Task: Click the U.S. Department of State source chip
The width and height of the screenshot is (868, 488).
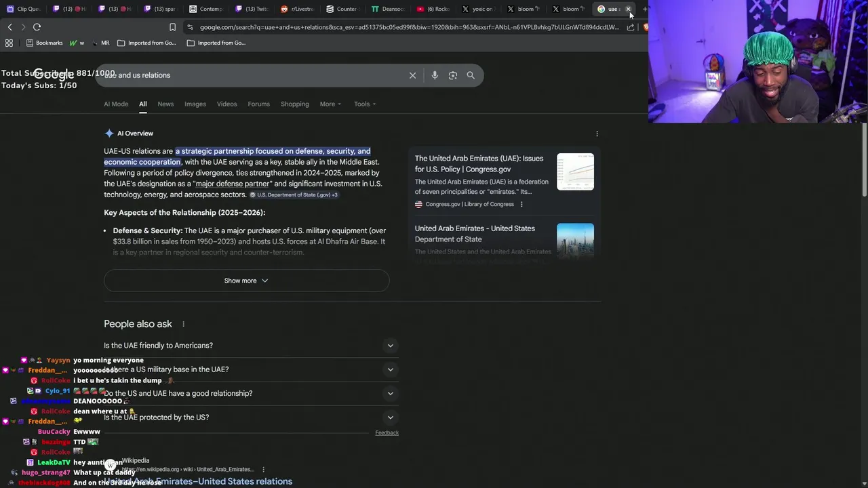Action: 294,195
